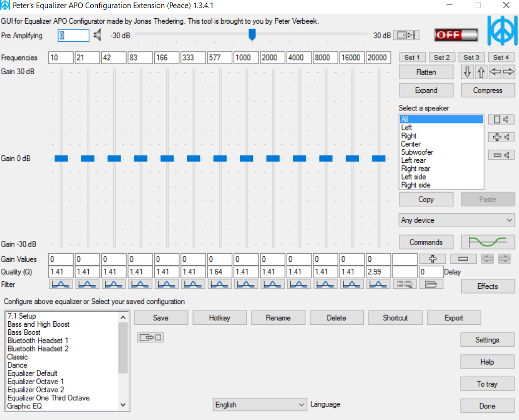Screen dimensions: 519x420
Task: Click the up arrow button next to Flatten
Action: pyautogui.click(x=481, y=72)
